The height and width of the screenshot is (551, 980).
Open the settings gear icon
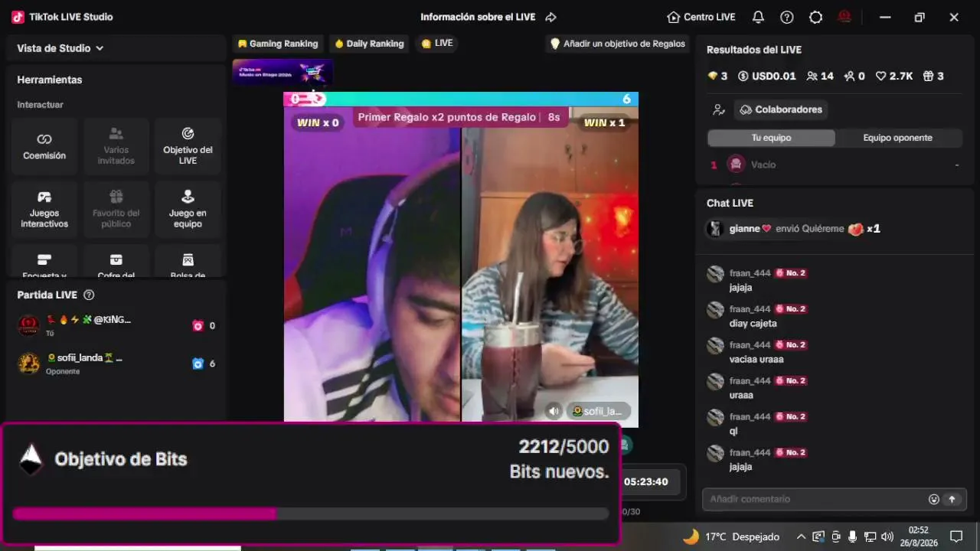(816, 17)
